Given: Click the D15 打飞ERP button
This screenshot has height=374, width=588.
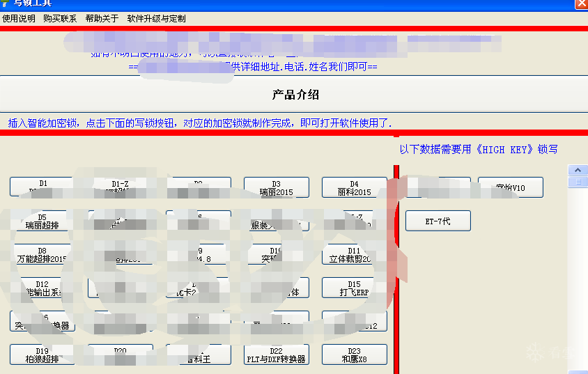Looking at the screenshot, I should click(355, 288).
